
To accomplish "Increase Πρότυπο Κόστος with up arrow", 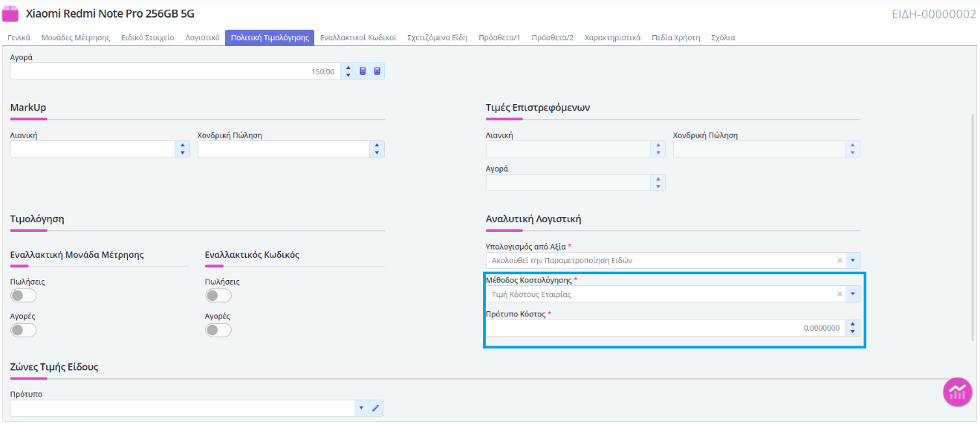I will pos(853,324).
